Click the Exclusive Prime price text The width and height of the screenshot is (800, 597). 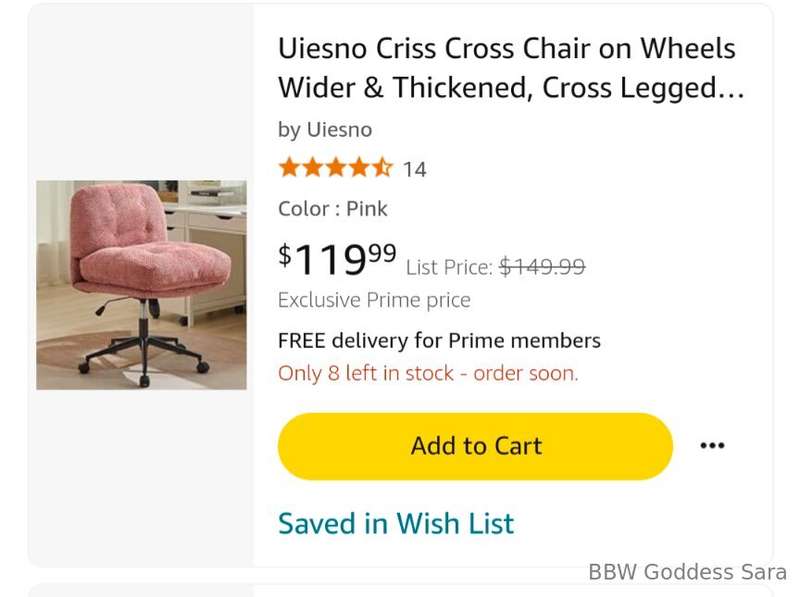(x=374, y=300)
